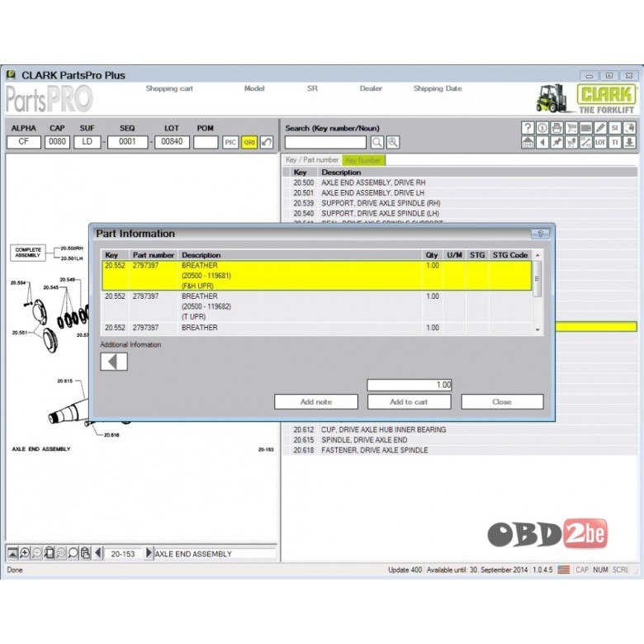
Task: Click the clipboard paste icon below the diagram
Action: (85, 553)
